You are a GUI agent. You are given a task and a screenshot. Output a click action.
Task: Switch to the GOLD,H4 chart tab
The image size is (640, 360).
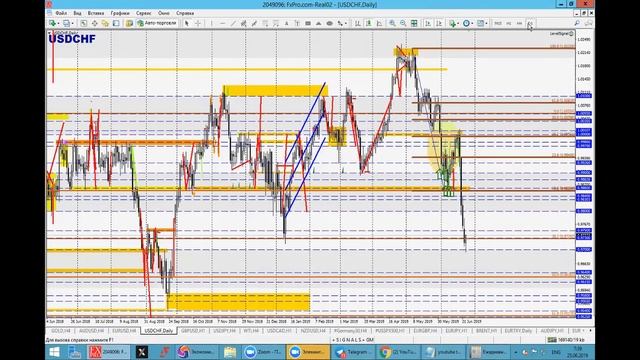point(60,331)
